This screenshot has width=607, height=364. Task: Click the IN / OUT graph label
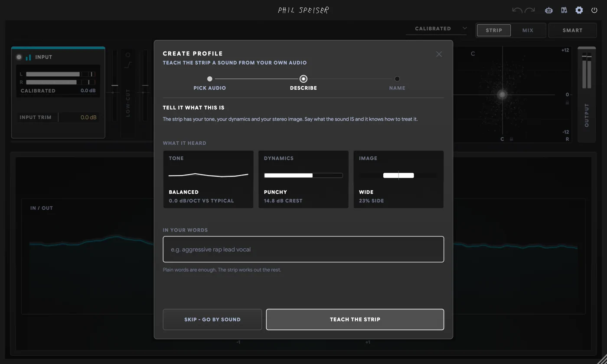[42, 208]
